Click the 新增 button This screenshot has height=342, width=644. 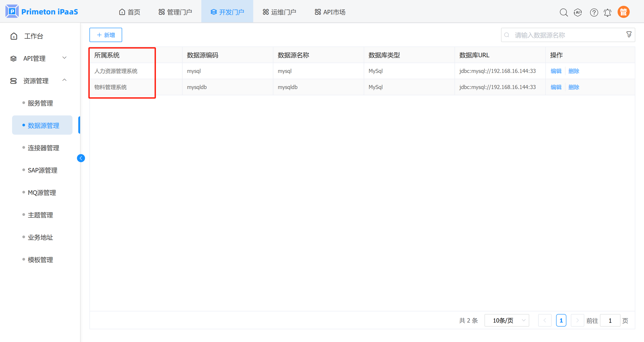click(x=106, y=35)
